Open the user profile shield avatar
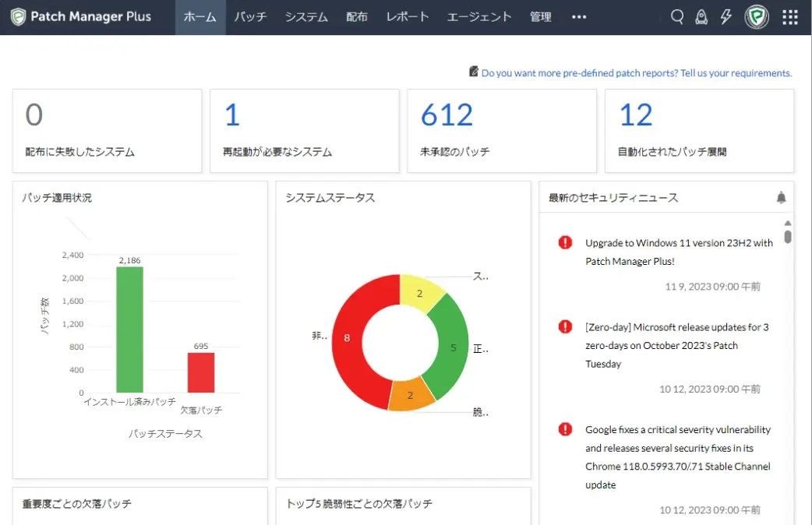The image size is (812, 525). [x=757, y=17]
